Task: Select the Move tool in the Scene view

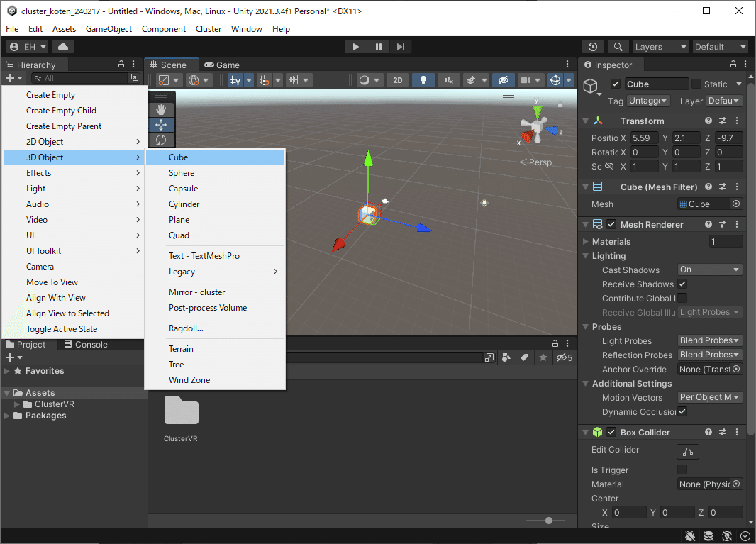Action: (161, 125)
